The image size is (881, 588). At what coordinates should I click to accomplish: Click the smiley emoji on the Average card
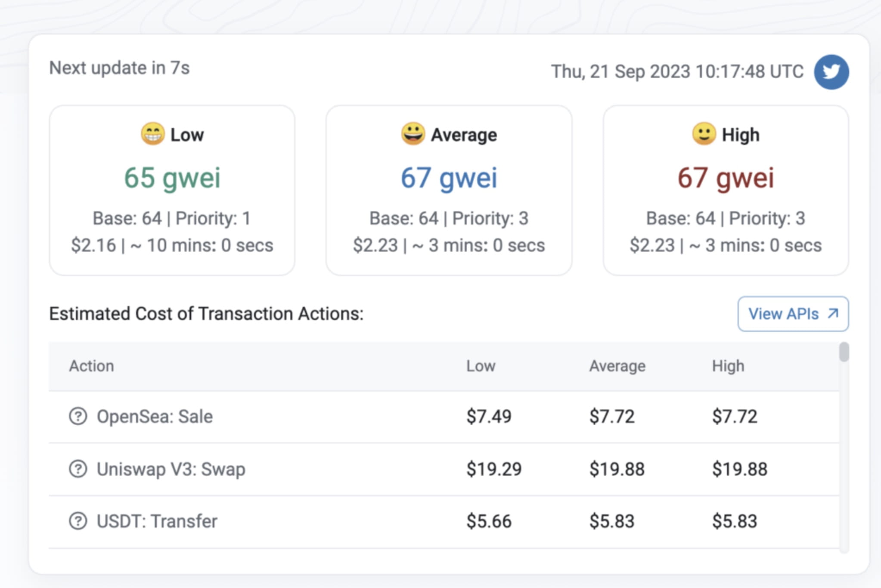(413, 134)
